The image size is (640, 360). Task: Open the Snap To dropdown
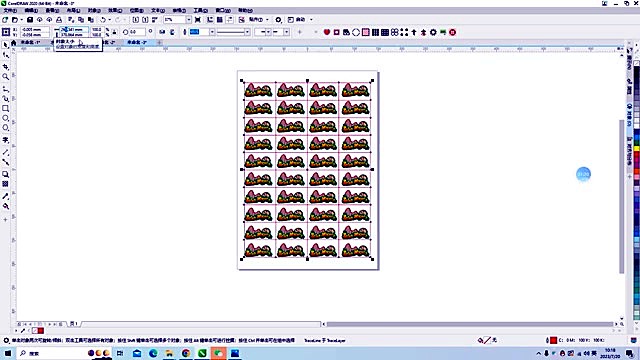pos(258,20)
